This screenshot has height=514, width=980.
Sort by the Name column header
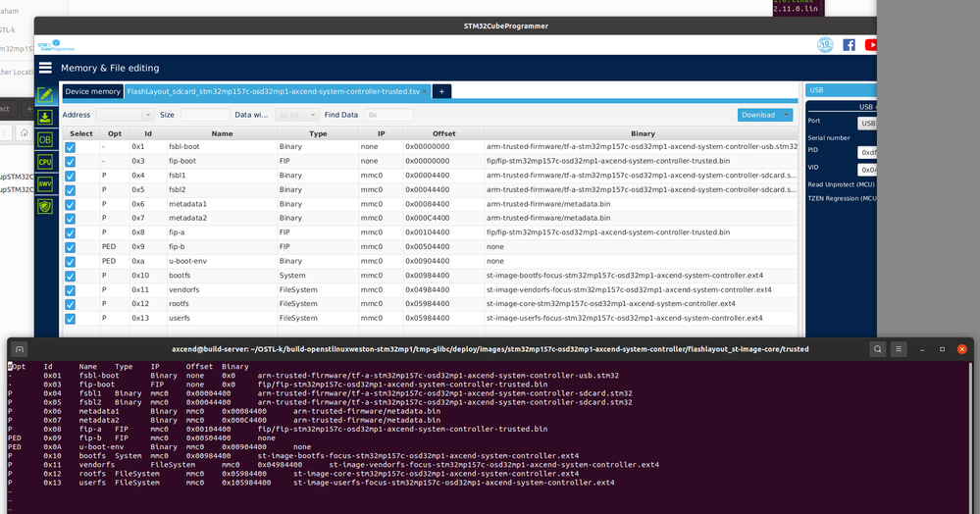[x=222, y=133]
